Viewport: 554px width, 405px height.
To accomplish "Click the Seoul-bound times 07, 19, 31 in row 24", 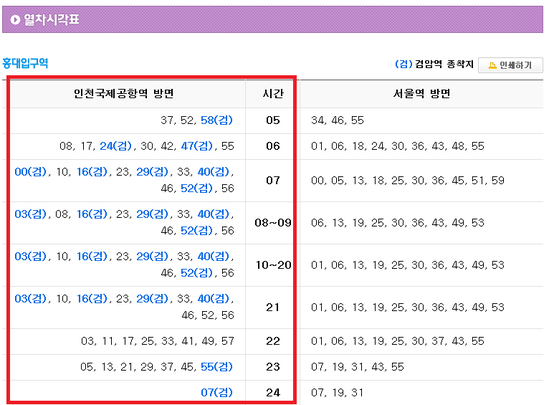I will 337,393.
